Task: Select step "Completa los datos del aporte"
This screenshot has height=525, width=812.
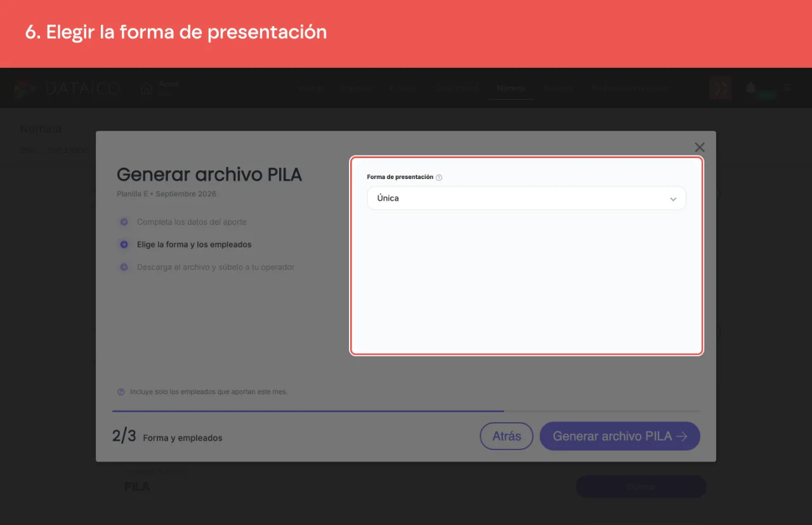Action: pyautogui.click(x=183, y=222)
